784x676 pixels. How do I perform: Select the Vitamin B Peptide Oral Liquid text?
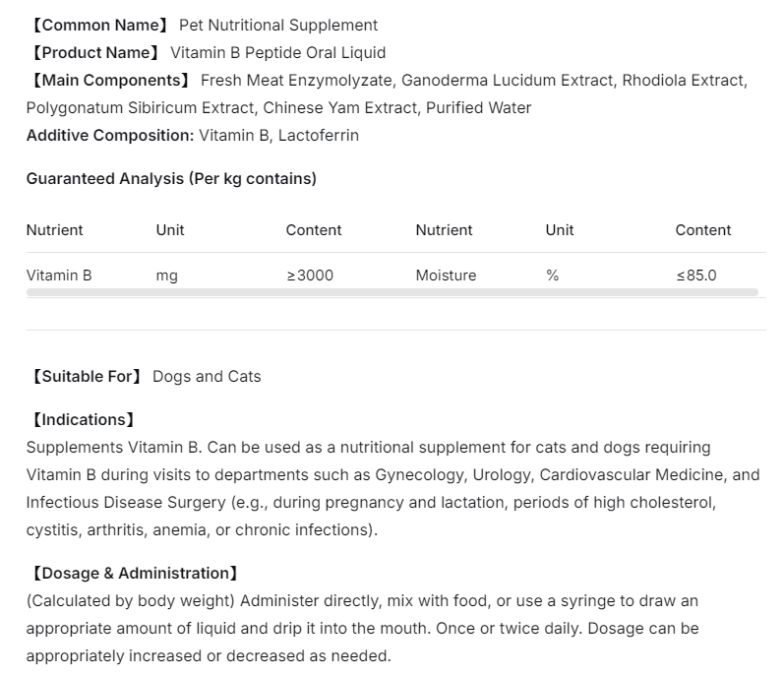(278, 53)
